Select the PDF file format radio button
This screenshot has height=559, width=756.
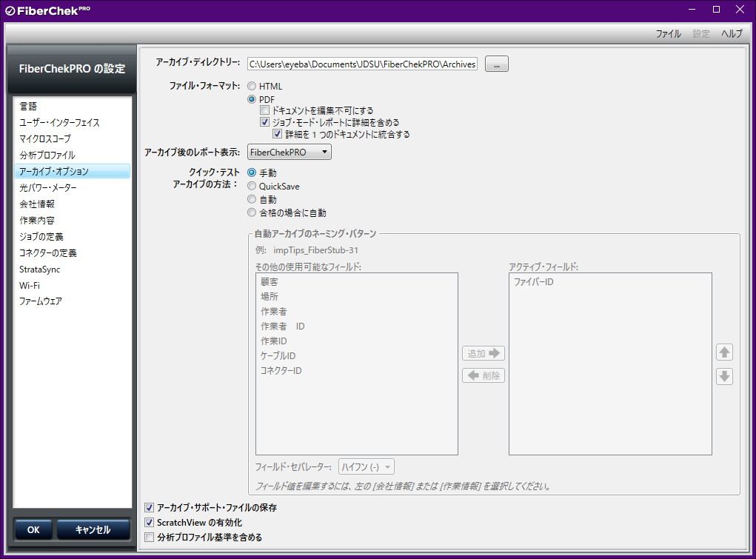pyautogui.click(x=252, y=99)
